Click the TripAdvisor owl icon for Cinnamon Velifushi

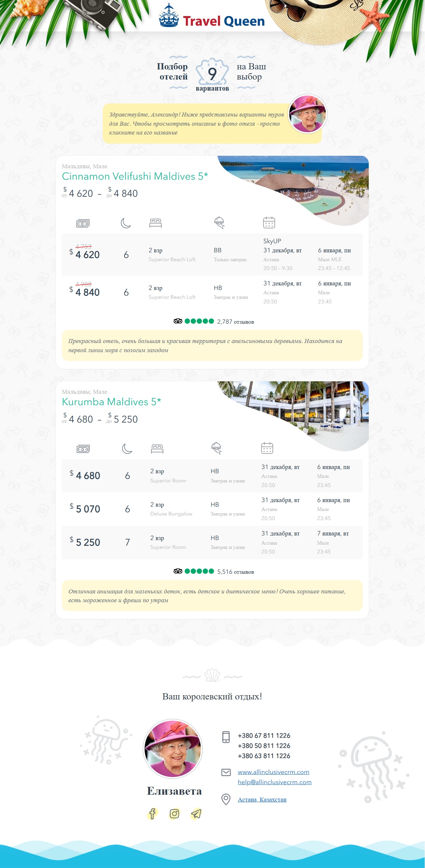tap(178, 321)
